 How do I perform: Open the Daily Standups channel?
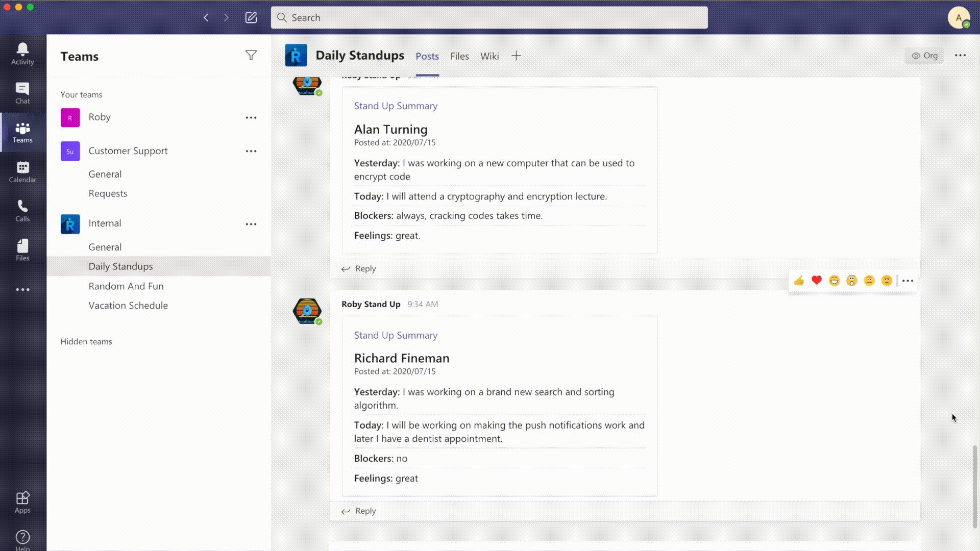pos(159,266)
